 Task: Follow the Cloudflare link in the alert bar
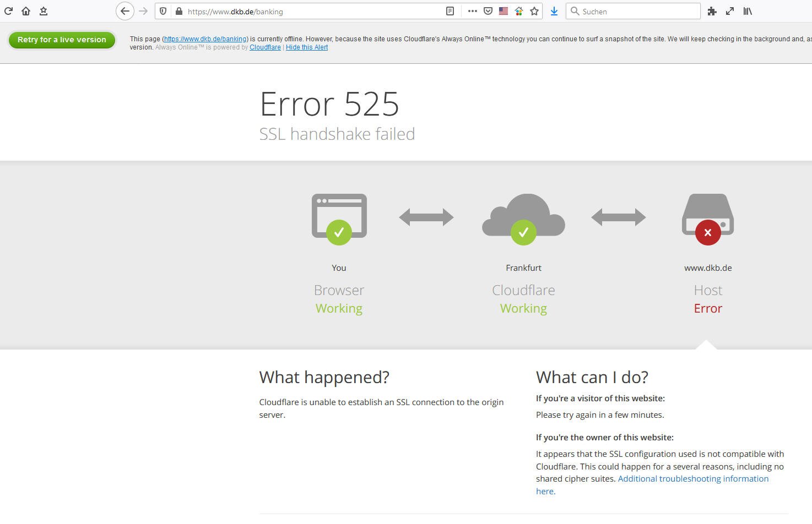pyautogui.click(x=265, y=47)
